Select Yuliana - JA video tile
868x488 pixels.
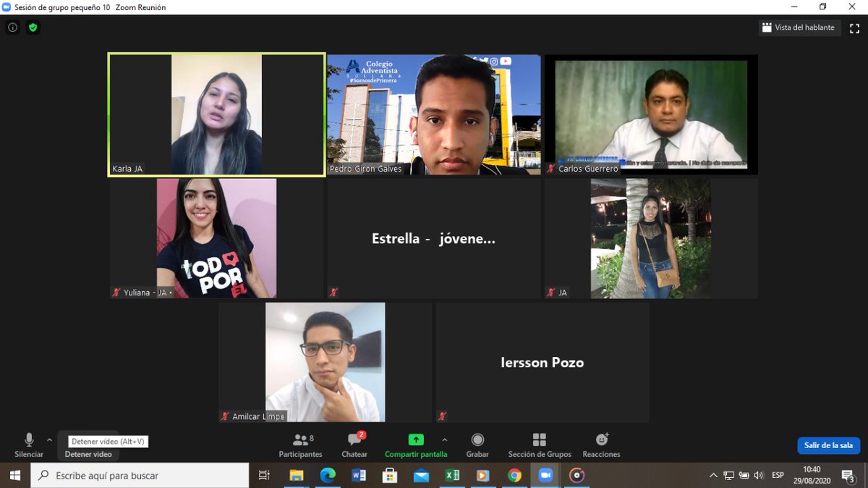coord(216,238)
